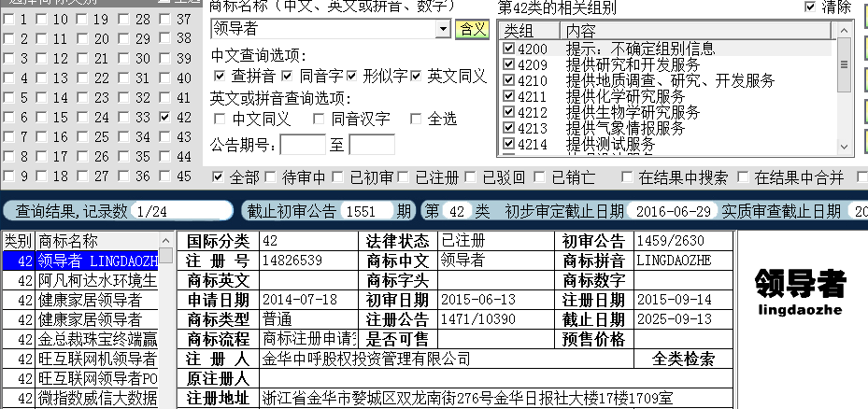This screenshot has width=868, height=409.
Task: Click the 类组 column header
Action: point(529,31)
